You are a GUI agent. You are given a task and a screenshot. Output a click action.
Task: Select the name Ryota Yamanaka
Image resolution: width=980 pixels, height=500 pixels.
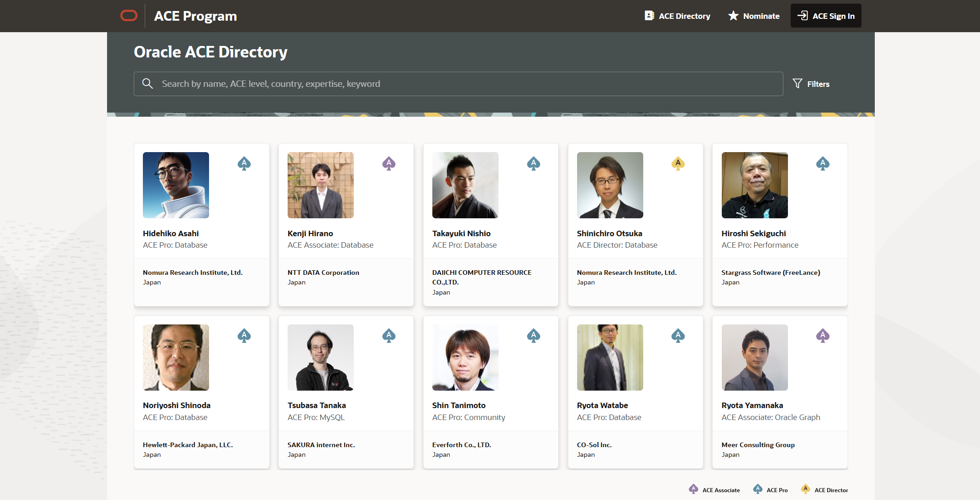point(752,405)
